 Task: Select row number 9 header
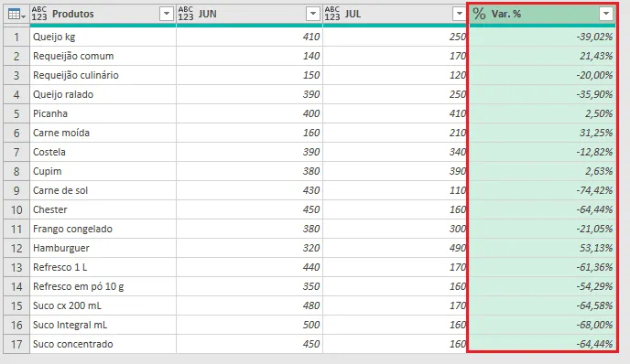(16, 190)
